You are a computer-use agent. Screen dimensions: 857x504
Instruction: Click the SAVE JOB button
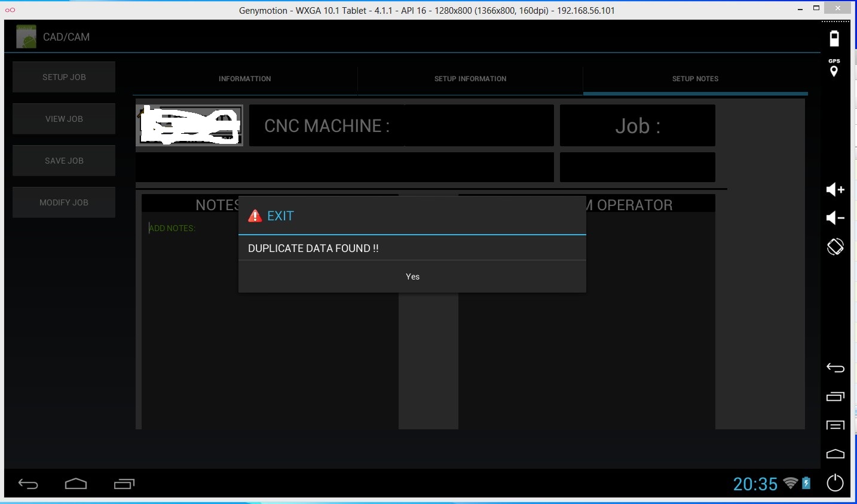[64, 161]
